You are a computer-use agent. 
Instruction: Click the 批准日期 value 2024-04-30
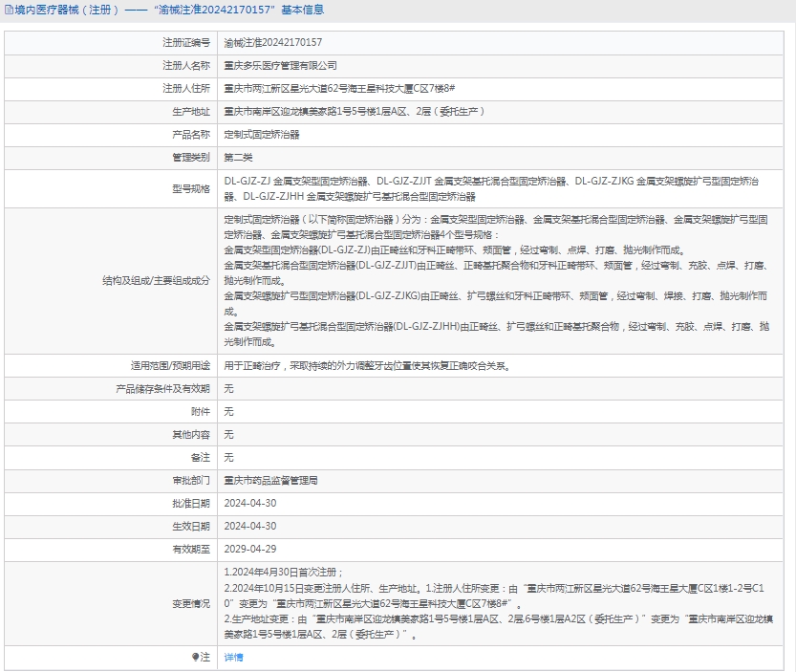[249, 503]
